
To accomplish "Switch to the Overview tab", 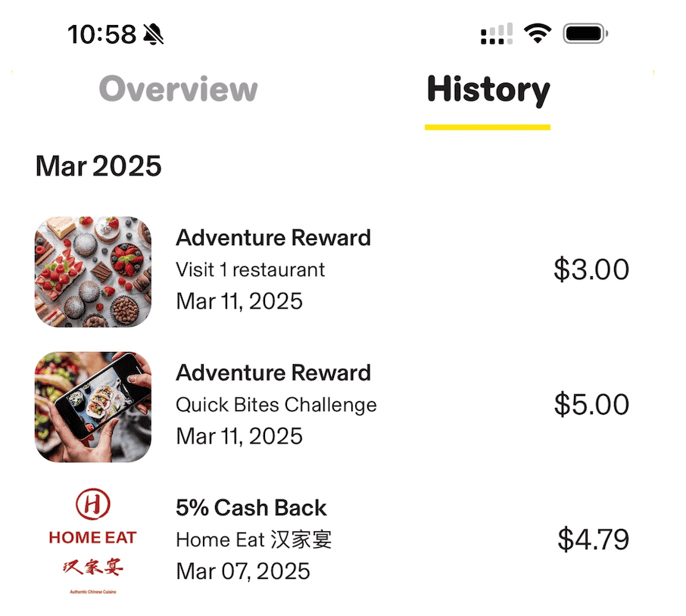I will [x=178, y=89].
